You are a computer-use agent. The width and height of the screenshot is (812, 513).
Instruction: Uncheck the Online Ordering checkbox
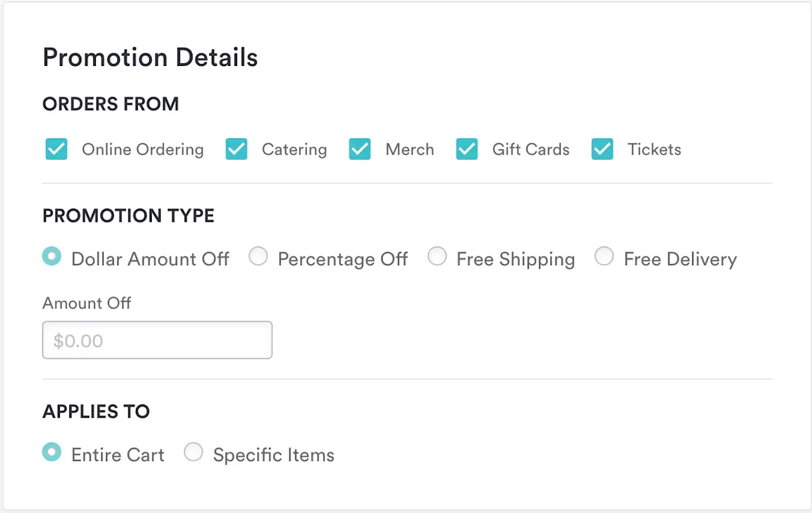[57, 149]
